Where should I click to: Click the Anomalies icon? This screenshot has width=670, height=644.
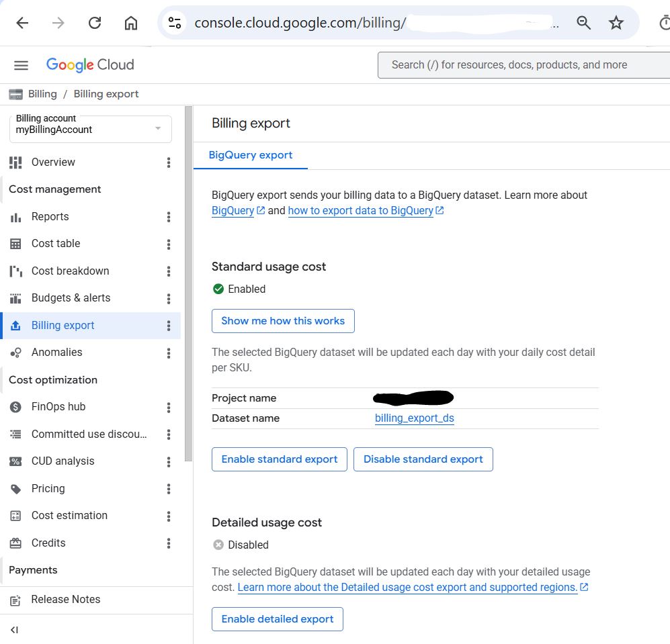tap(15, 353)
